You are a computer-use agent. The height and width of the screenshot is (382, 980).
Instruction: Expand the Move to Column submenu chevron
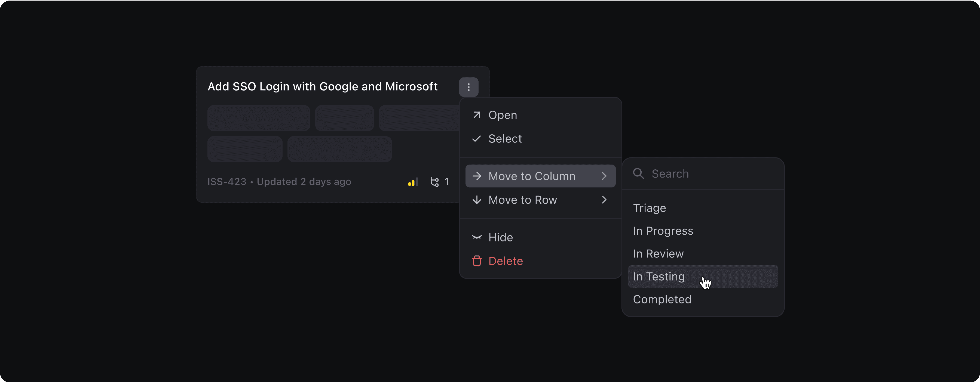click(604, 176)
